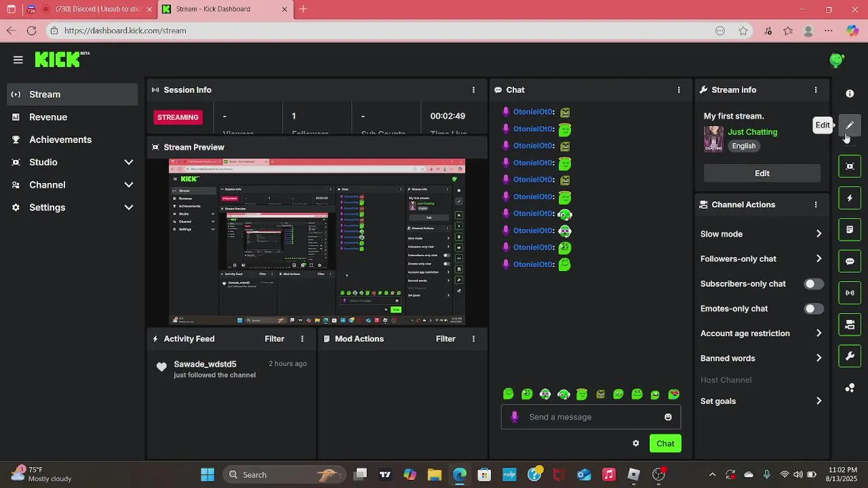This screenshot has width=868, height=488.
Task: Click Sawade_wdstd5 in Activity Feed
Action: [205, 364]
